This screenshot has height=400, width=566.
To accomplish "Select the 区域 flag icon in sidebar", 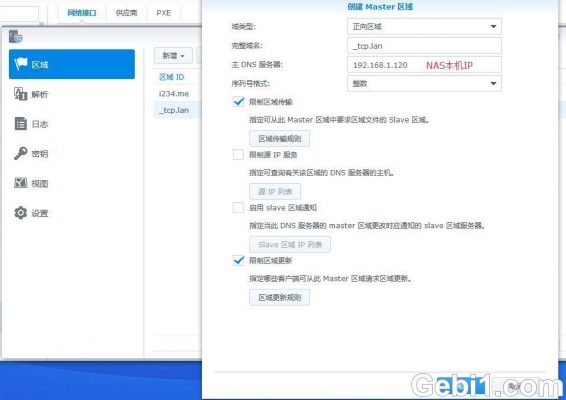I will pos(21,64).
